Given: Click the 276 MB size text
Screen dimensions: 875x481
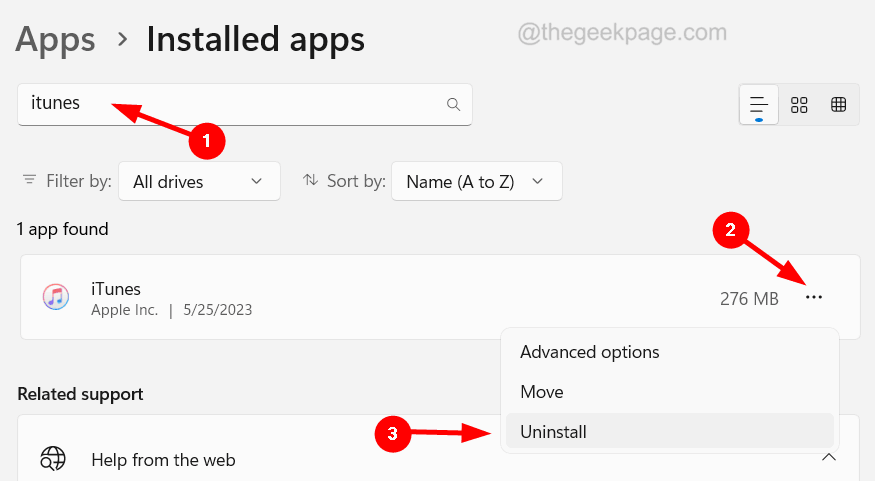Looking at the screenshot, I should [749, 298].
